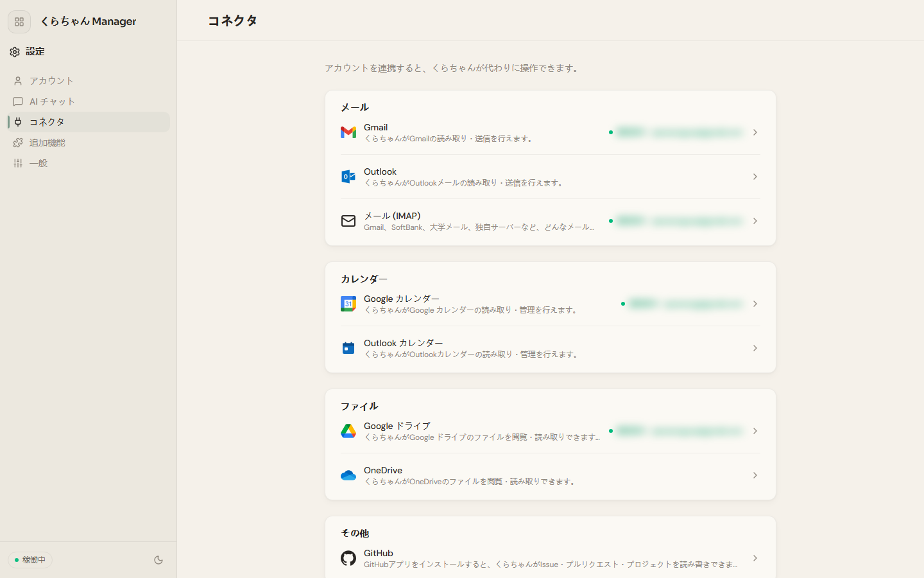Image resolution: width=924 pixels, height=578 pixels.
Task: Click the app grid icon beside くらちゃん Manager
Action: point(19,22)
